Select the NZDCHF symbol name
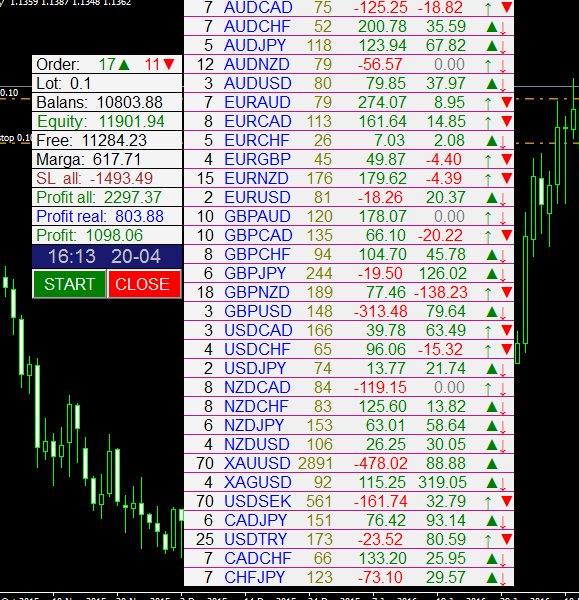The image size is (579, 600). point(256,406)
